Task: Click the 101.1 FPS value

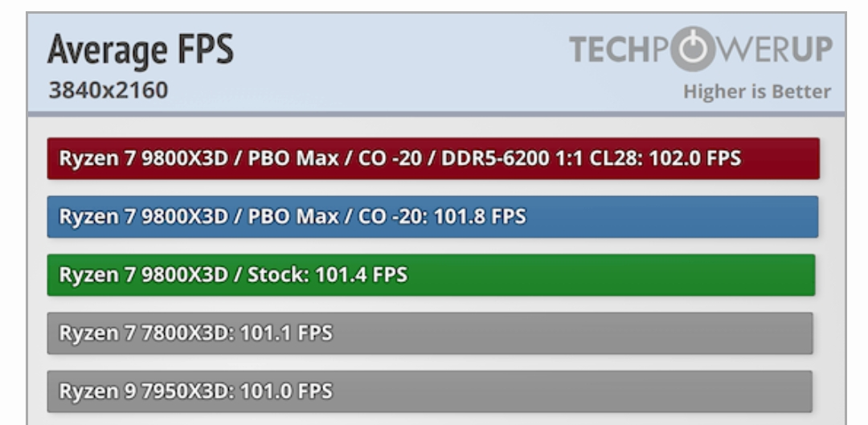Action: [x=286, y=333]
